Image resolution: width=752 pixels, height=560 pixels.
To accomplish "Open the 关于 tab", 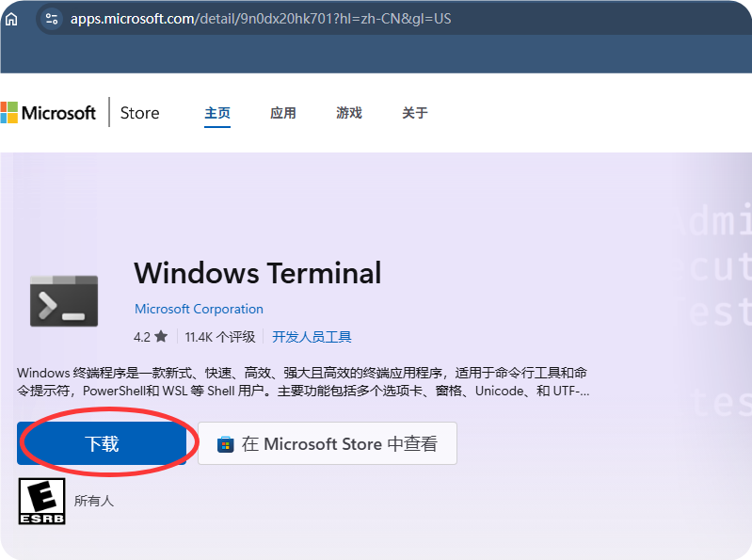I will (415, 113).
